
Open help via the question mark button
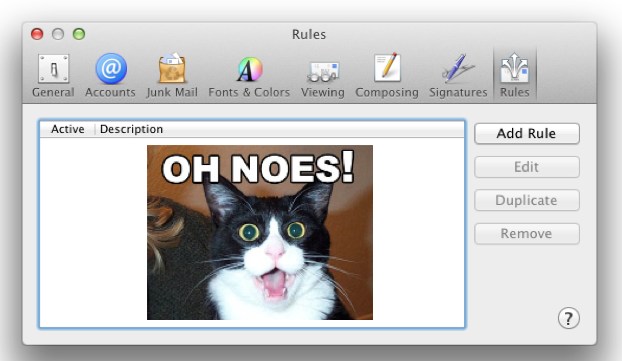568,318
